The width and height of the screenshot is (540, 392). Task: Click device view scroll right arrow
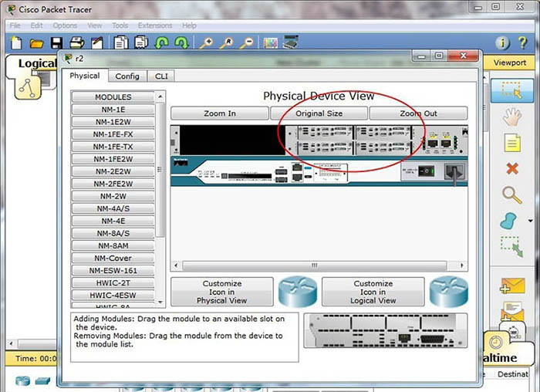coord(462,265)
